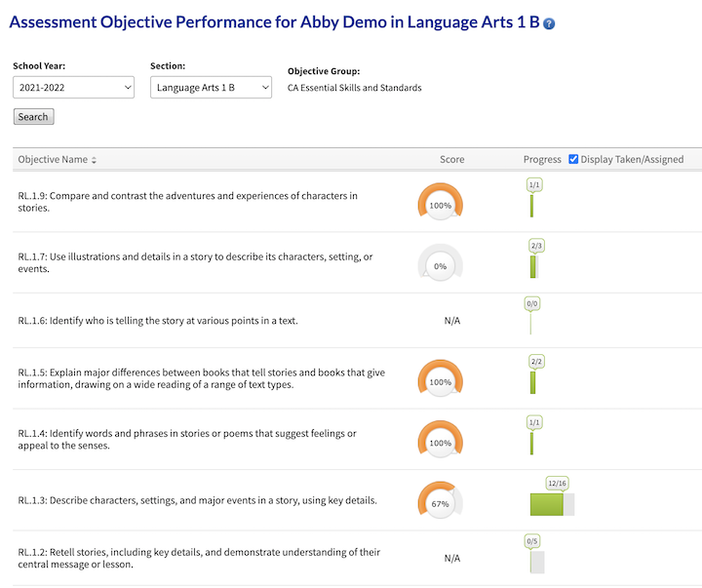Viewport: 702px width, 588px height.
Task: Click the help question mark icon
Action: (x=549, y=23)
